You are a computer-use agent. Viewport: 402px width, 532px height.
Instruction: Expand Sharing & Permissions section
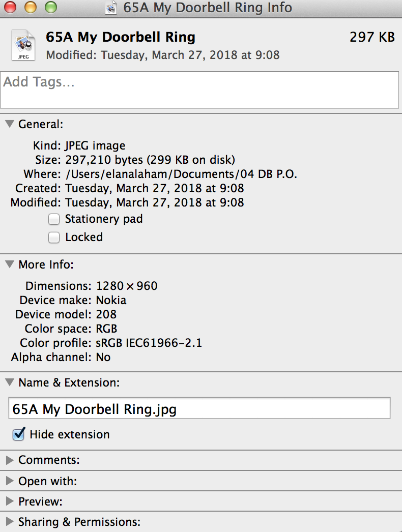[x=10, y=521]
